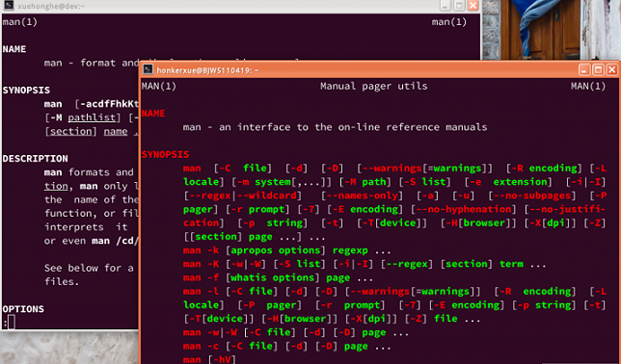Close the honkerxue@BJWS110419 terminal window
Screen dimensions: 621x364
point(612,70)
